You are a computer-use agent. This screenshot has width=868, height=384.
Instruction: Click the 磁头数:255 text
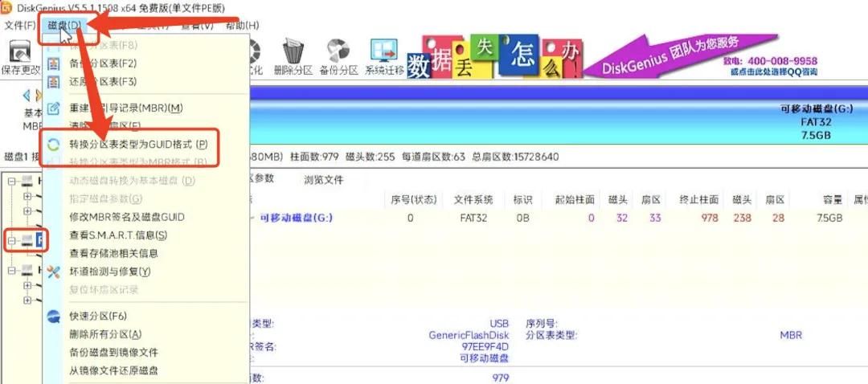(370, 157)
